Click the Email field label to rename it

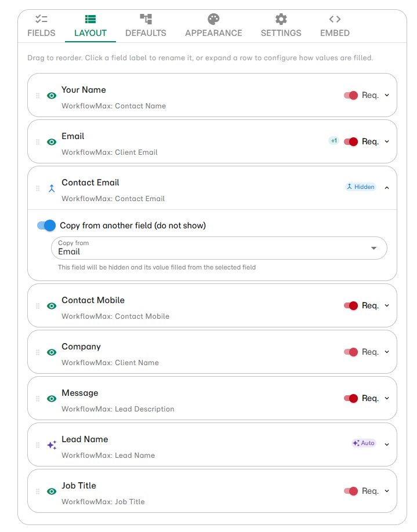coord(72,136)
